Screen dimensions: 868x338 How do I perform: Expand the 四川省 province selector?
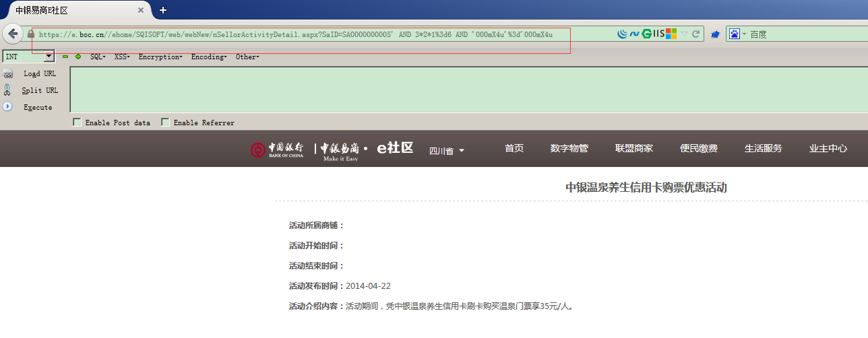447,151
